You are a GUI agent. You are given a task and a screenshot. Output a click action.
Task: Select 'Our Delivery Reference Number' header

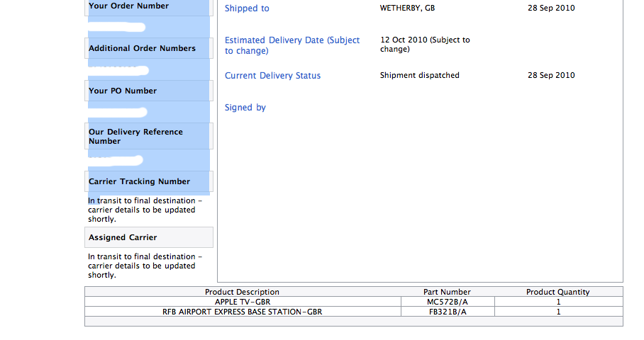coord(149,136)
